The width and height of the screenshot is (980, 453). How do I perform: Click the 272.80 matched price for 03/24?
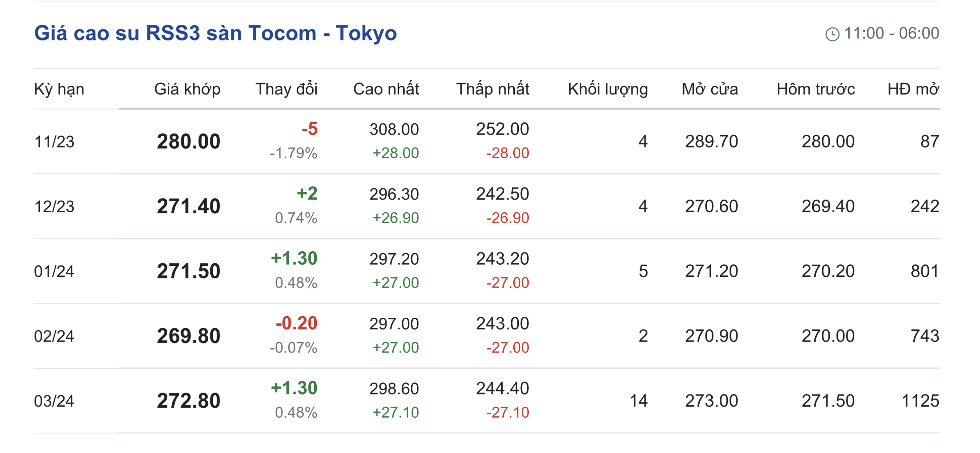tap(188, 401)
